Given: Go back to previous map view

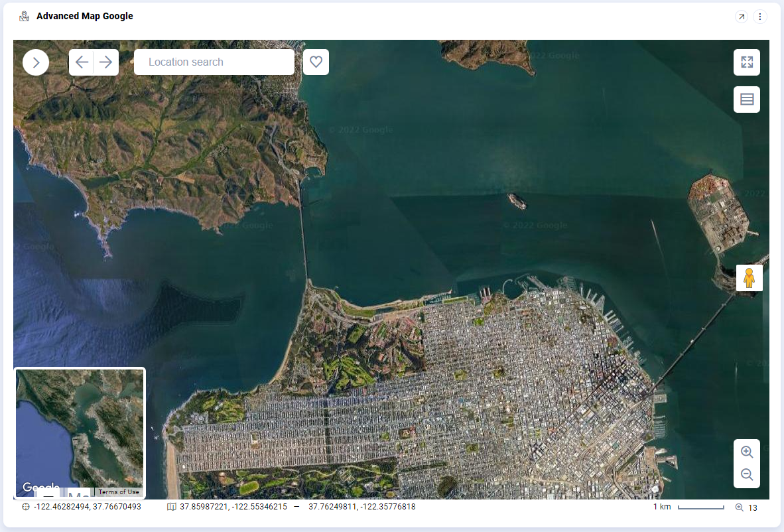Looking at the screenshot, I should (82, 62).
